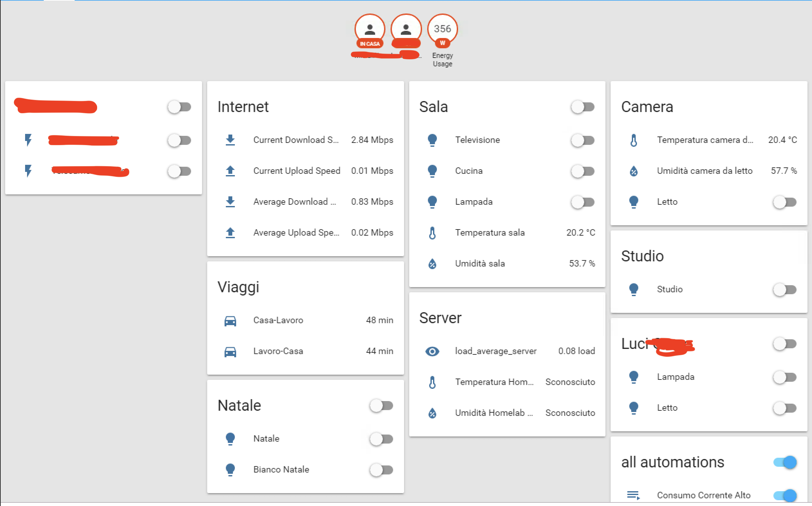Click the lightning bolt icon in left panel
The image size is (812, 506).
(x=27, y=140)
